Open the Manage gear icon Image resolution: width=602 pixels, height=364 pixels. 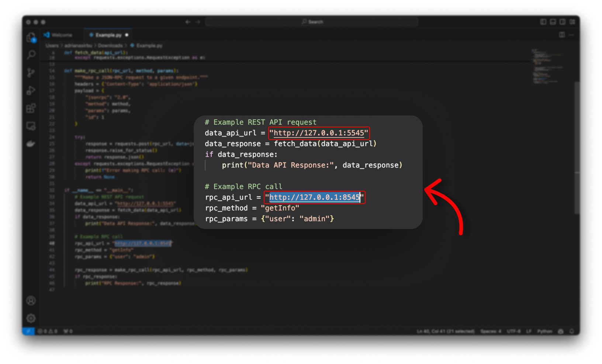pyautogui.click(x=31, y=318)
